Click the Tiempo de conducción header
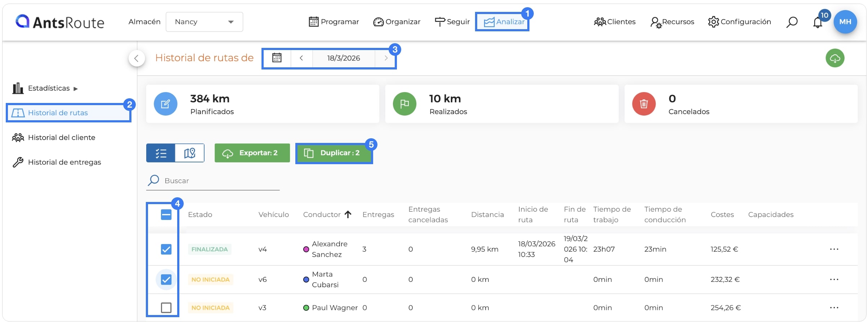Screen dimensions: 868x324 pyautogui.click(x=665, y=215)
